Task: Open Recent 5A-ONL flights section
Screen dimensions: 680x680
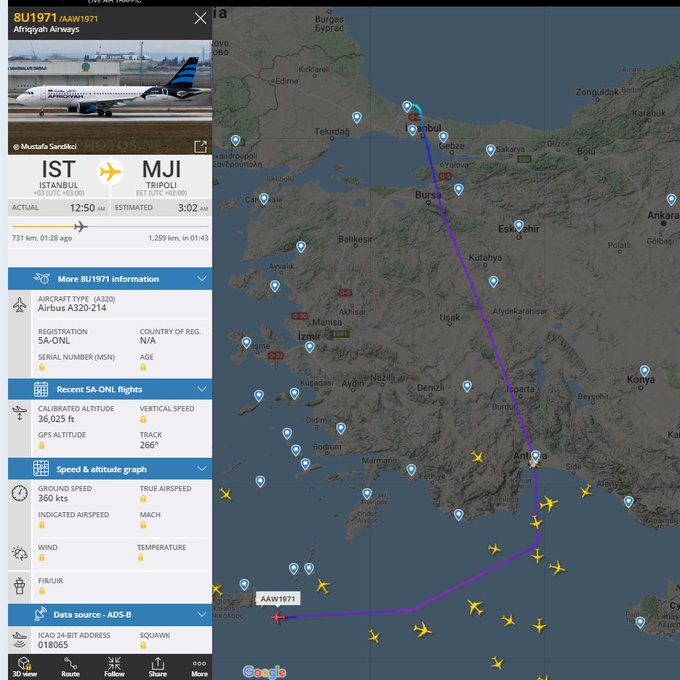Action: coord(110,389)
